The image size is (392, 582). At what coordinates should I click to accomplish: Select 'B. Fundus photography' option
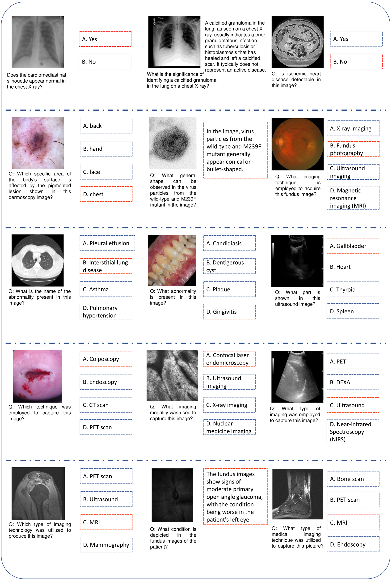point(353,149)
